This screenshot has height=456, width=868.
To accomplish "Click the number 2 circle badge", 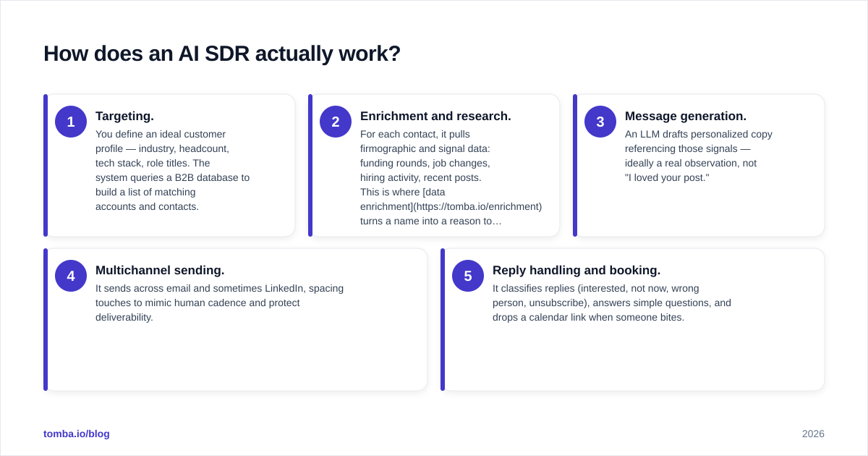I will click(x=336, y=122).
